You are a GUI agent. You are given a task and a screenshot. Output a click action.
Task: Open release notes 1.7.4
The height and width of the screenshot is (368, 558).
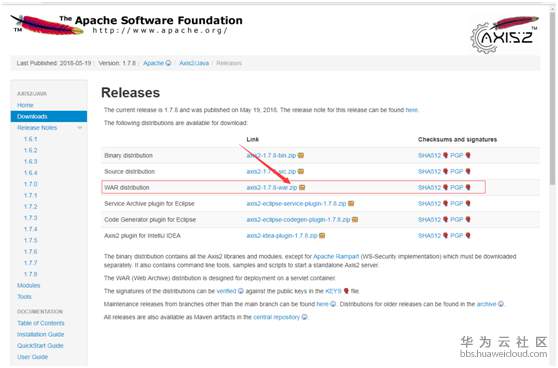(31, 229)
